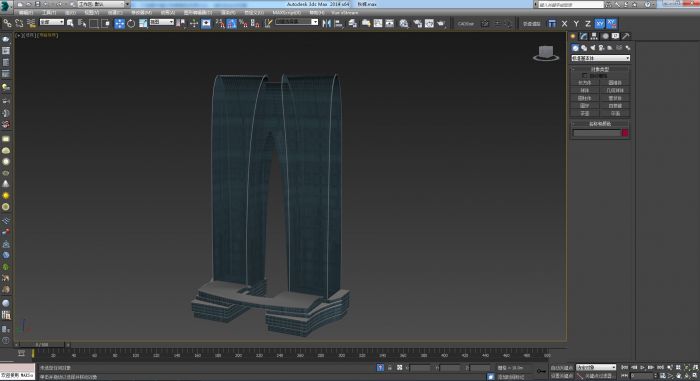
Task: Toggle the Spinner Snap button
Action: click(255, 23)
